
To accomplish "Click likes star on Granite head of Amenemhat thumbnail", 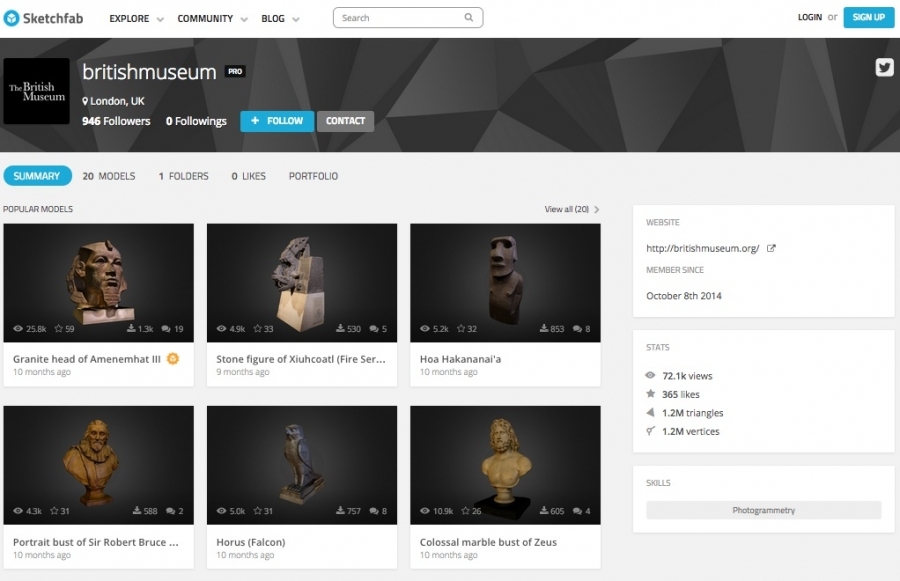I will 59,328.
